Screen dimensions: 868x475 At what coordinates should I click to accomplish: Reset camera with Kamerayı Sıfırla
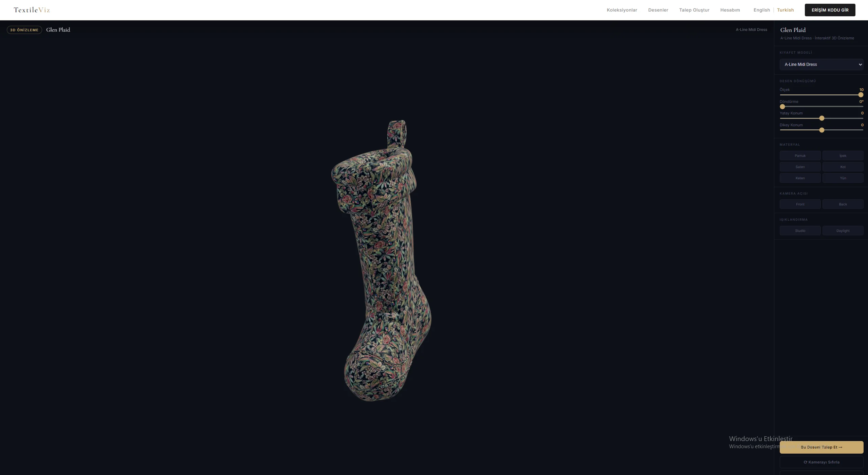[x=821, y=462]
